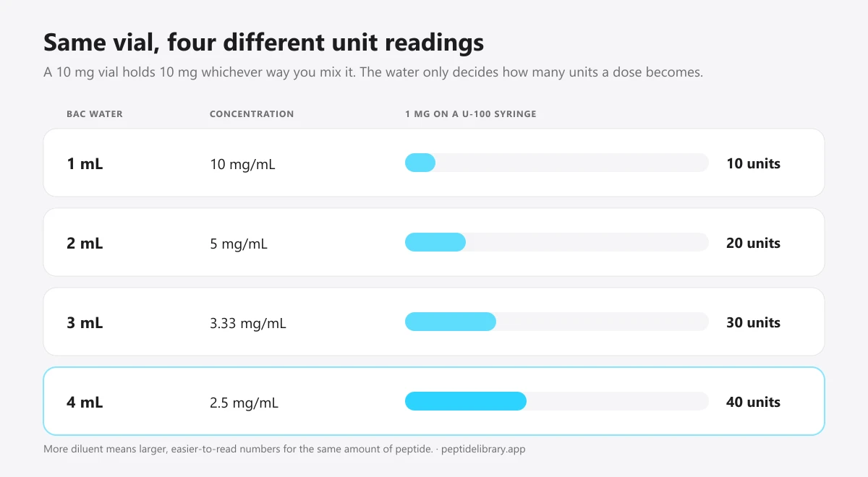This screenshot has width=868, height=477.
Task: Click the 10 units progress bar
Action: (557, 163)
